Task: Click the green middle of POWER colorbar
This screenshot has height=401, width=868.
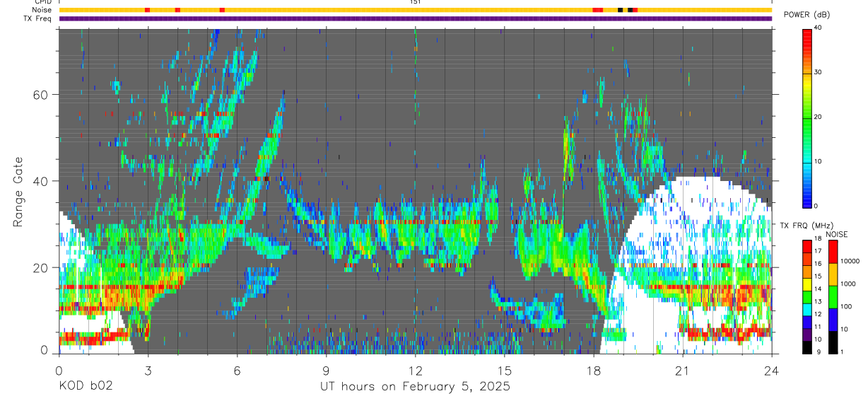Action: coord(807,117)
